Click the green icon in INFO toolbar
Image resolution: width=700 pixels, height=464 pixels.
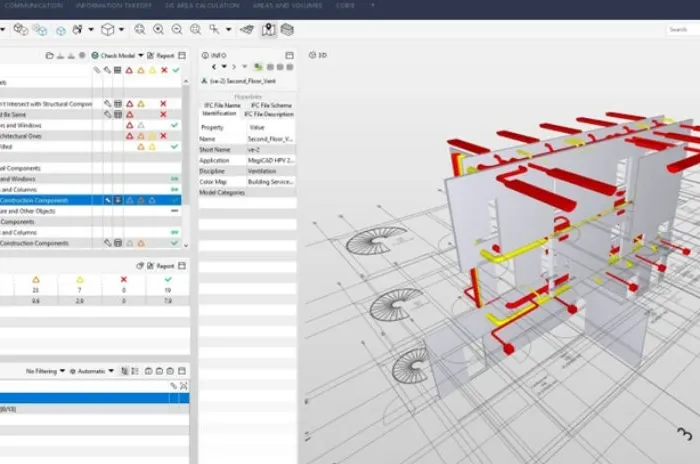pos(258,67)
